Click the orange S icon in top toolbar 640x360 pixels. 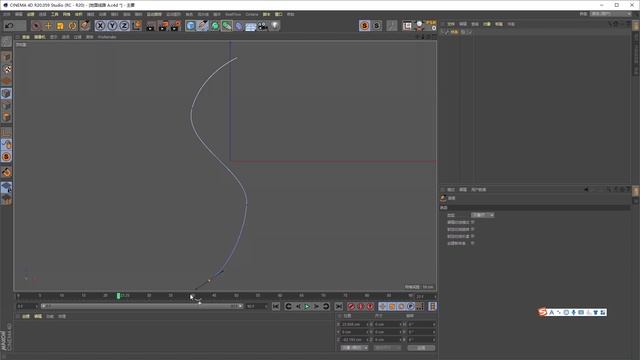[364, 26]
